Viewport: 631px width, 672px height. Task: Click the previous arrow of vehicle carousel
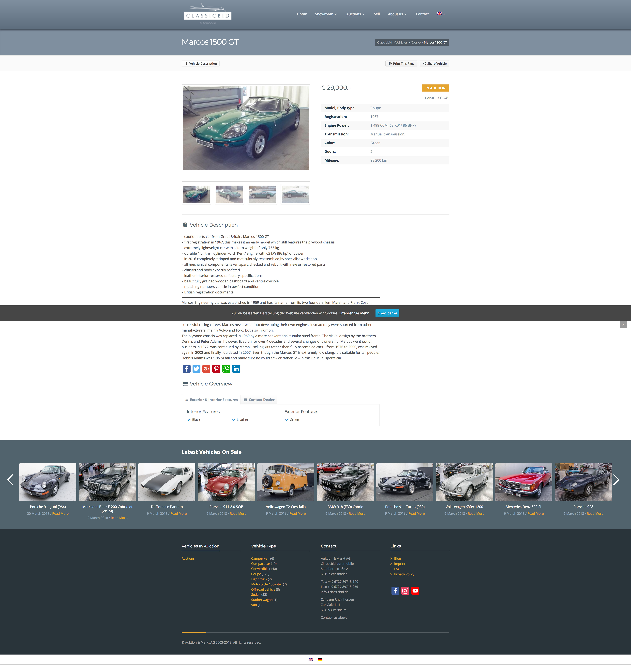[10, 479]
